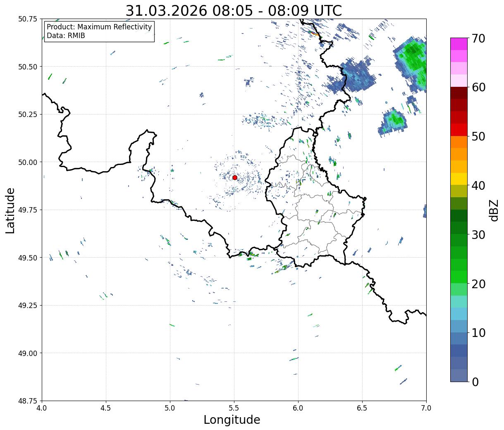Click the Longitude axis label

tap(232, 420)
